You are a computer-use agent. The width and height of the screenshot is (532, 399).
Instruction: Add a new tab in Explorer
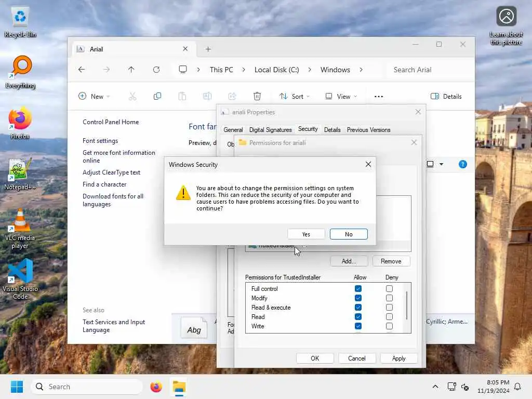(208, 49)
